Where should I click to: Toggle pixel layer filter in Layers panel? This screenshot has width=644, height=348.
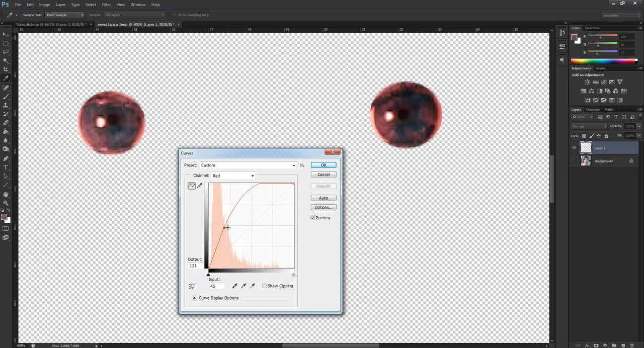coord(600,117)
